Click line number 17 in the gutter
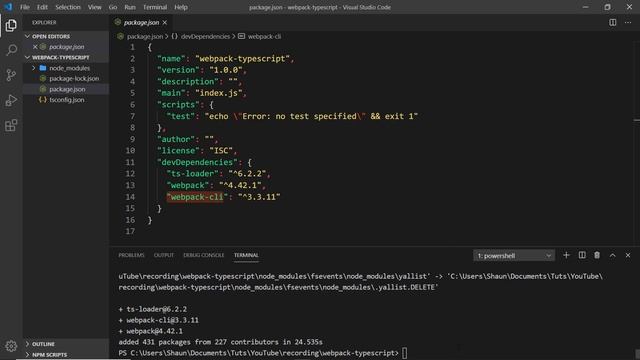This screenshot has width=640, height=360. click(130, 231)
